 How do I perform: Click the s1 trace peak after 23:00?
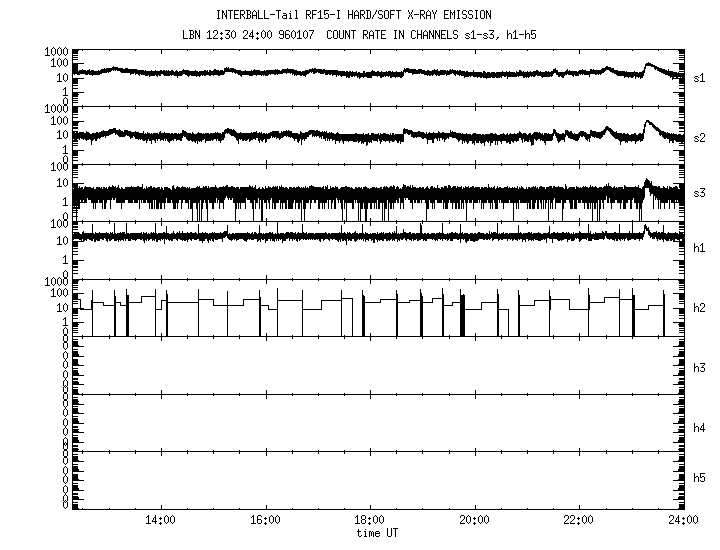[649, 65]
